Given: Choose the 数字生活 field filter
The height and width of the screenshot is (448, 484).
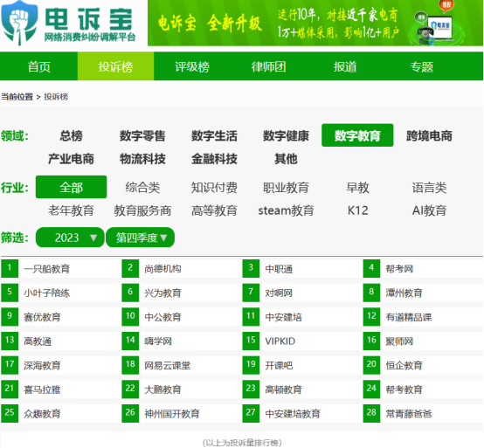Looking at the screenshot, I should [214, 135].
